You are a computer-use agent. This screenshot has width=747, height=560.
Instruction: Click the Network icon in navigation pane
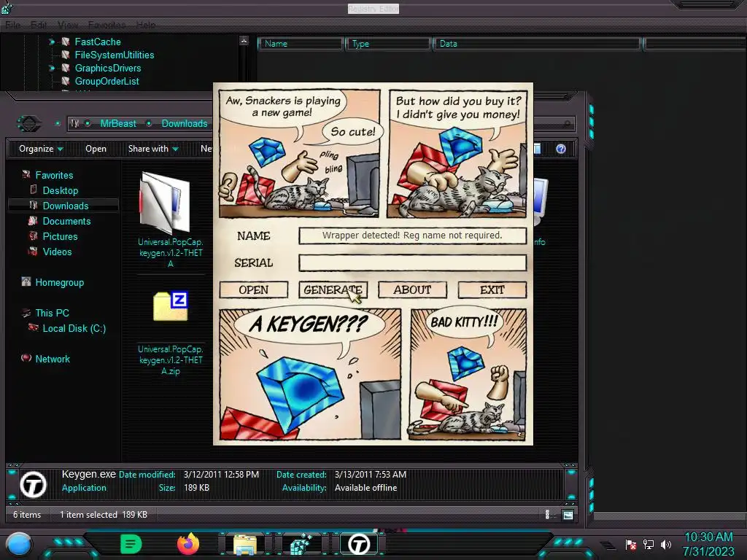click(26, 358)
